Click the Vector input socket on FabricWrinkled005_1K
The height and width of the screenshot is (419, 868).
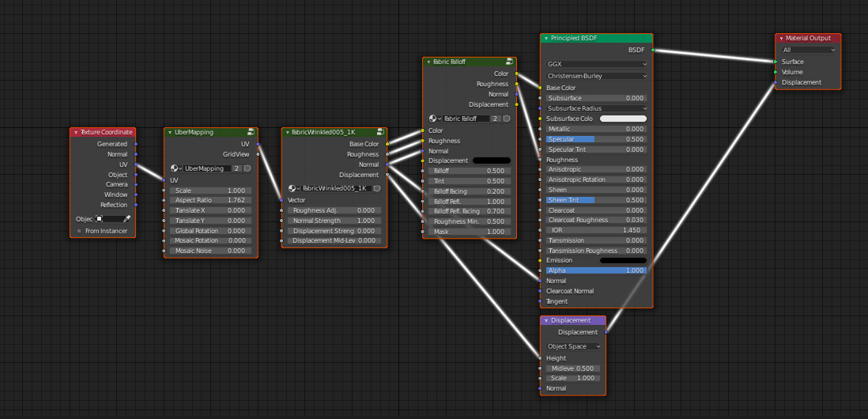[x=281, y=200]
